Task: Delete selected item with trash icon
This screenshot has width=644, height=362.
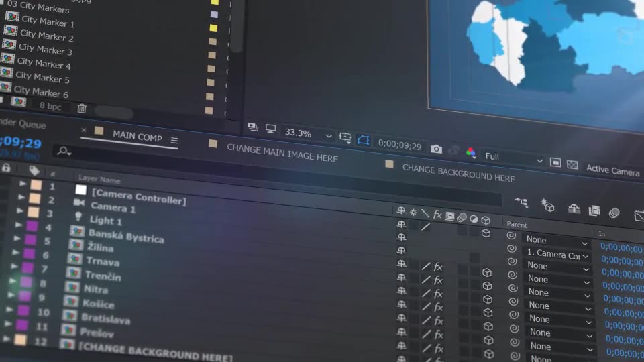Action: 82,108
